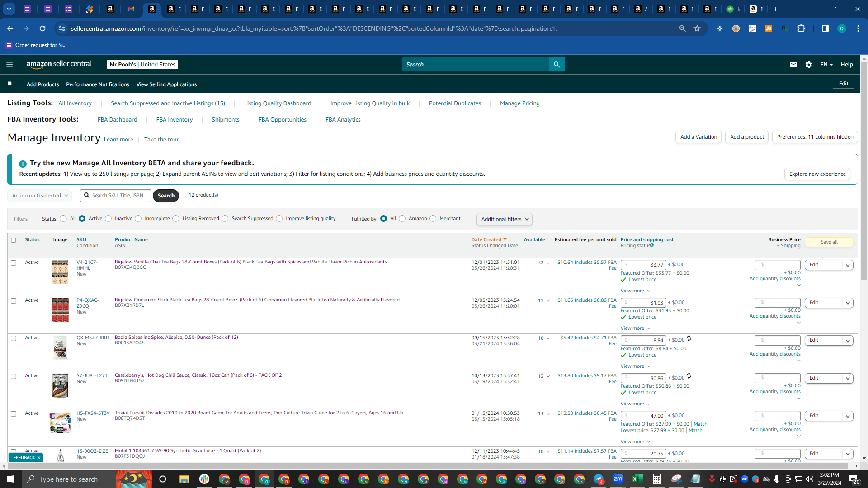Image resolution: width=868 pixels, height=488 pixels.
Task: Click the bookmark flag icon in nav bar
Action: tap(10, 84)
